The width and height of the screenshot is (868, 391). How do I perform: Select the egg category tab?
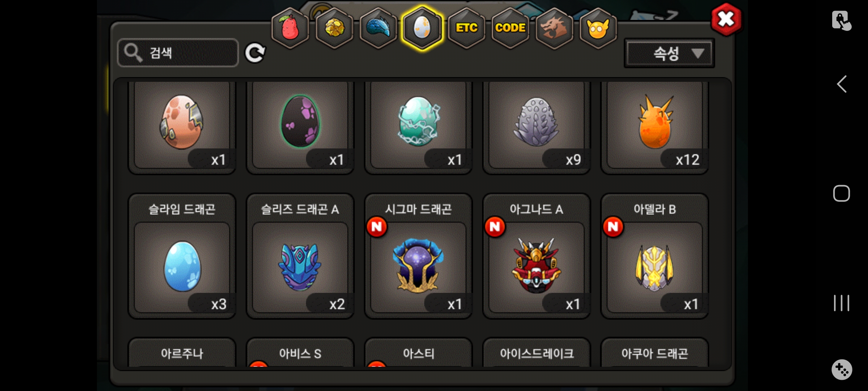click(x=422, y=28)
